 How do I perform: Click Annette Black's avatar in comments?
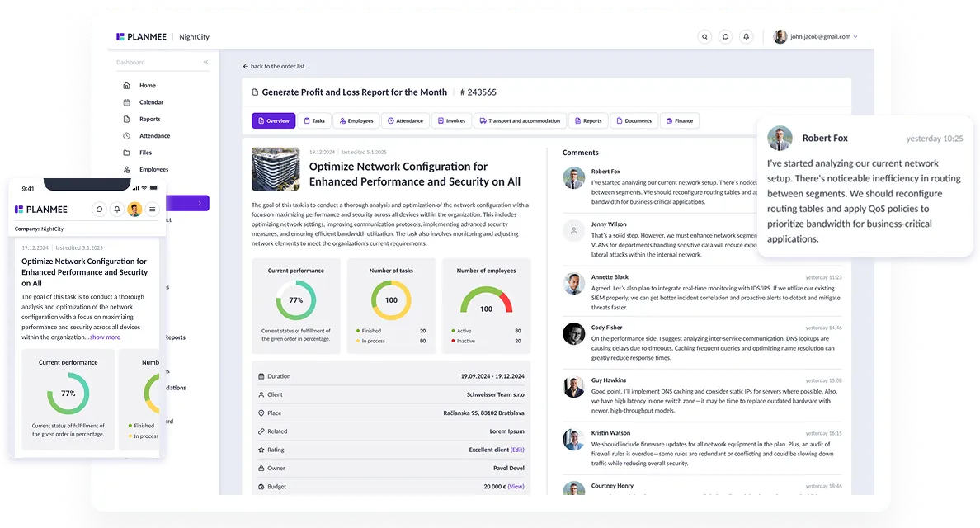coord(574,284)
